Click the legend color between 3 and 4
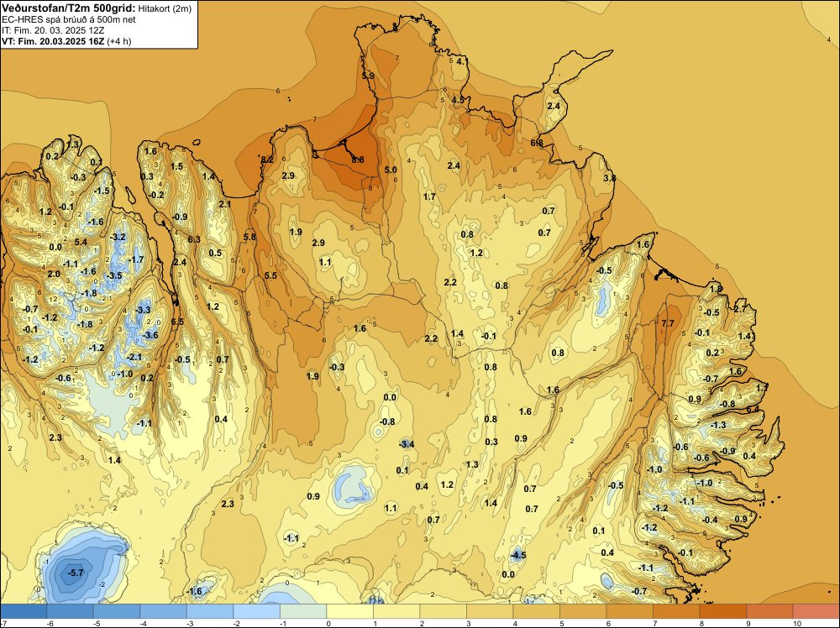 pos(490,611)
